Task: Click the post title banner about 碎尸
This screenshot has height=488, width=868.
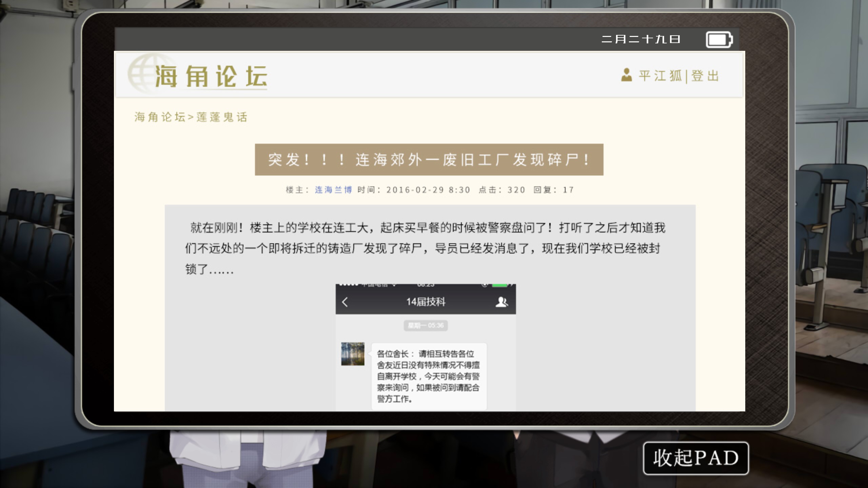Action: (429, 160)
